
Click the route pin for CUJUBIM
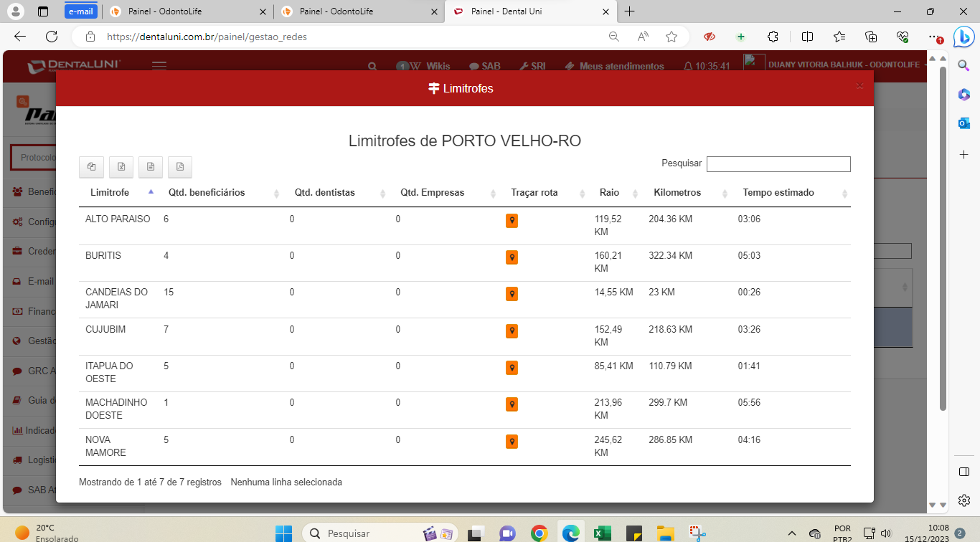512,331
